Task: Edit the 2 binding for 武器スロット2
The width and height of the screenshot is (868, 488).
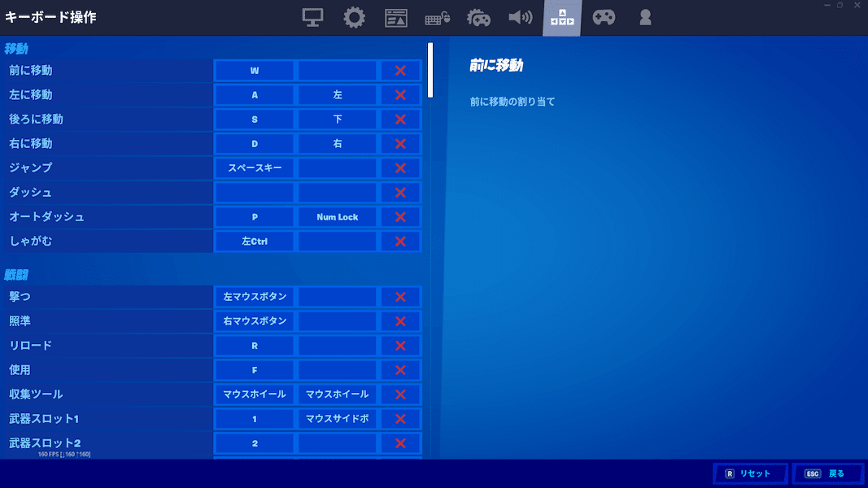Action: (255, 443)
